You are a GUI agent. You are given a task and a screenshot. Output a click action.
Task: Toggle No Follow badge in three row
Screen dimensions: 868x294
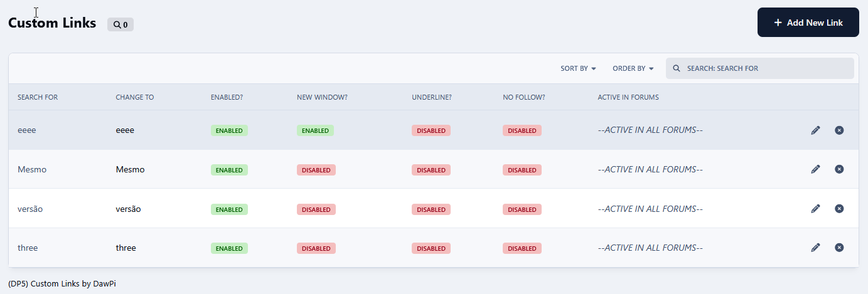(522, 248)
